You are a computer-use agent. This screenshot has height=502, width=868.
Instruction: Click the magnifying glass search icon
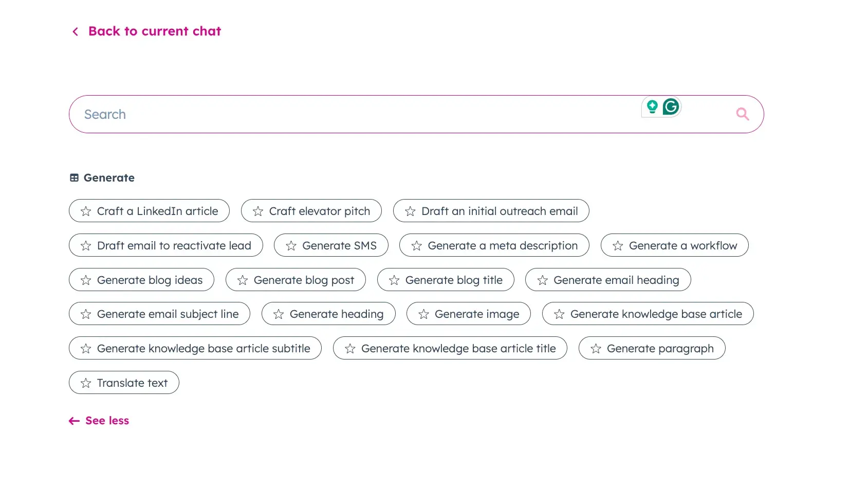(x=742, y=114)
